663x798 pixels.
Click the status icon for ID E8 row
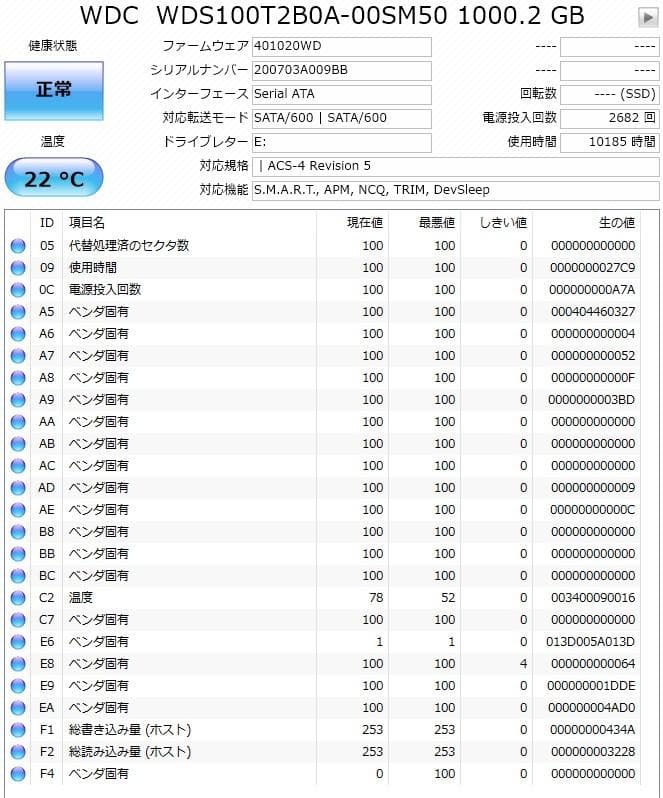(18, 664)
